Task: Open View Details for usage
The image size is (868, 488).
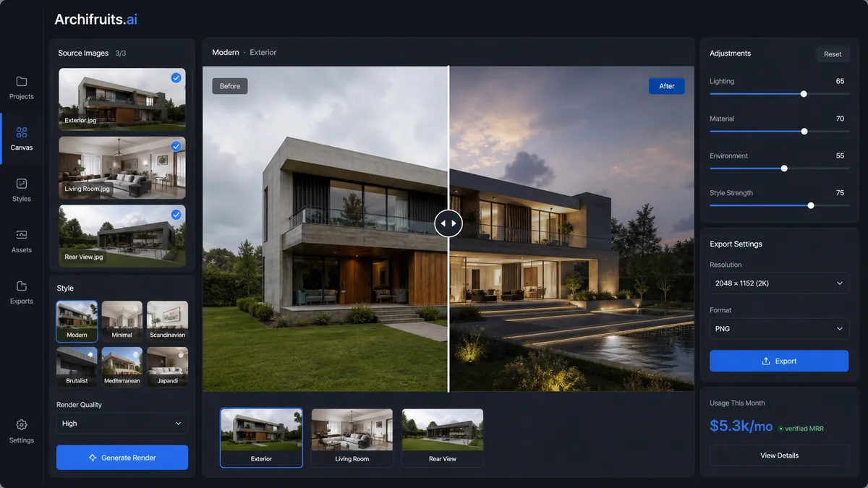Action: coord(779,455)
